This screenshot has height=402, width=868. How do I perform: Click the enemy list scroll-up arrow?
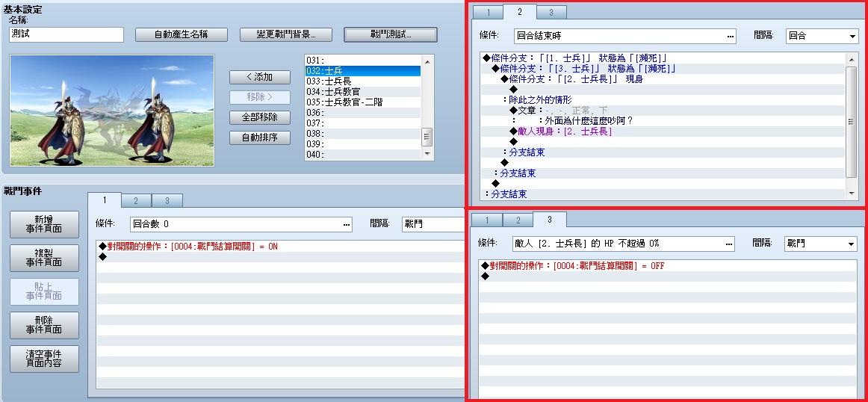click(x=427, y=60)
